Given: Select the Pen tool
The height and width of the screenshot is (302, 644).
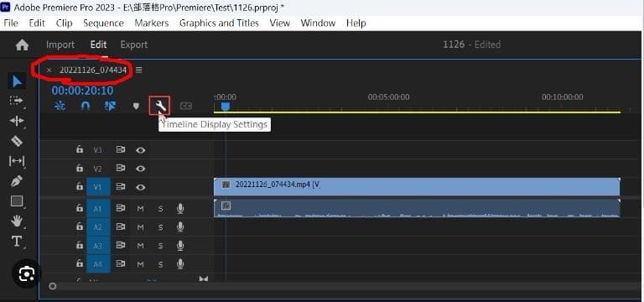Looking at the screenshot, I should 17,181.
